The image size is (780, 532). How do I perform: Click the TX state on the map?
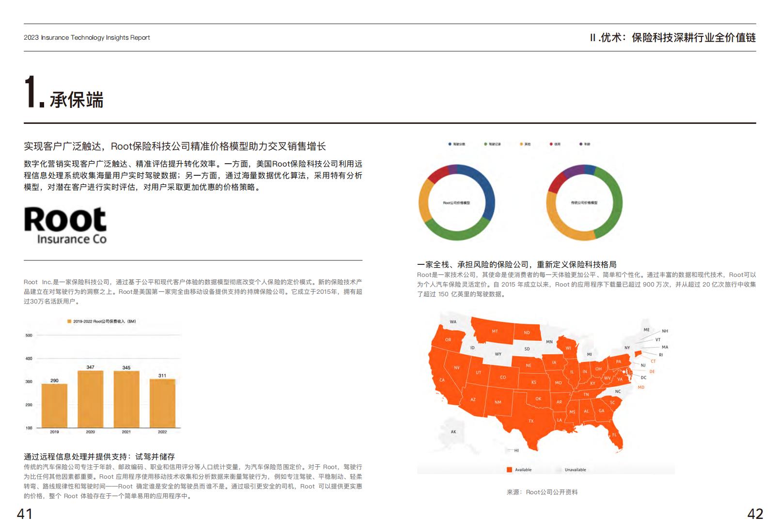(x=530, y=421)
